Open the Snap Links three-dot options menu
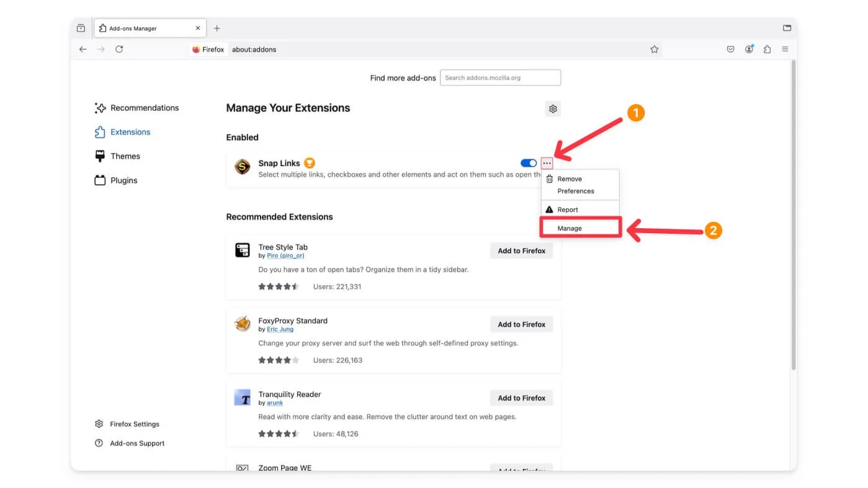Image resolution: width=868 pixels, height=488 pixels. 547,163
